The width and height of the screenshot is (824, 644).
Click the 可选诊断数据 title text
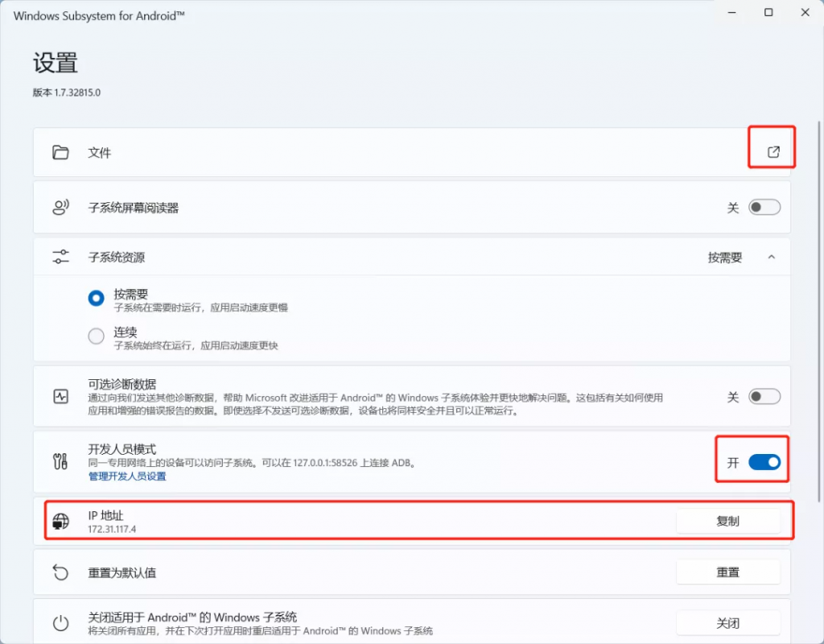(x=122, y=384)
